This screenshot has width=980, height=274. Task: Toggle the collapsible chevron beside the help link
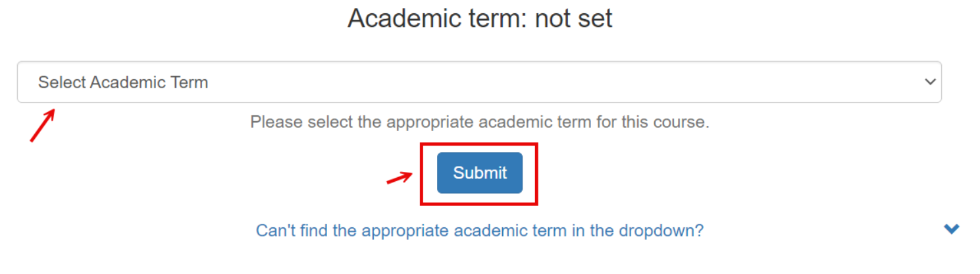[x=951, y=229]
